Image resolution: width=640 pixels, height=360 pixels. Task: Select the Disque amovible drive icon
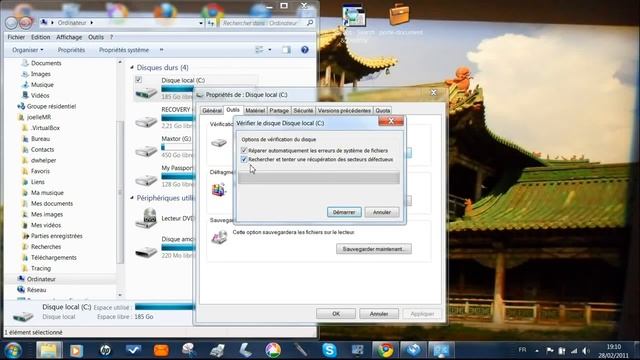pyautogui.click(x=146, y=251)
